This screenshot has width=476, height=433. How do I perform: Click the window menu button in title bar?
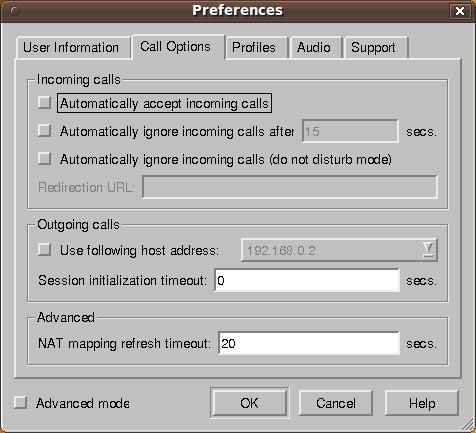pyautogui.click(x=14, y=11)
